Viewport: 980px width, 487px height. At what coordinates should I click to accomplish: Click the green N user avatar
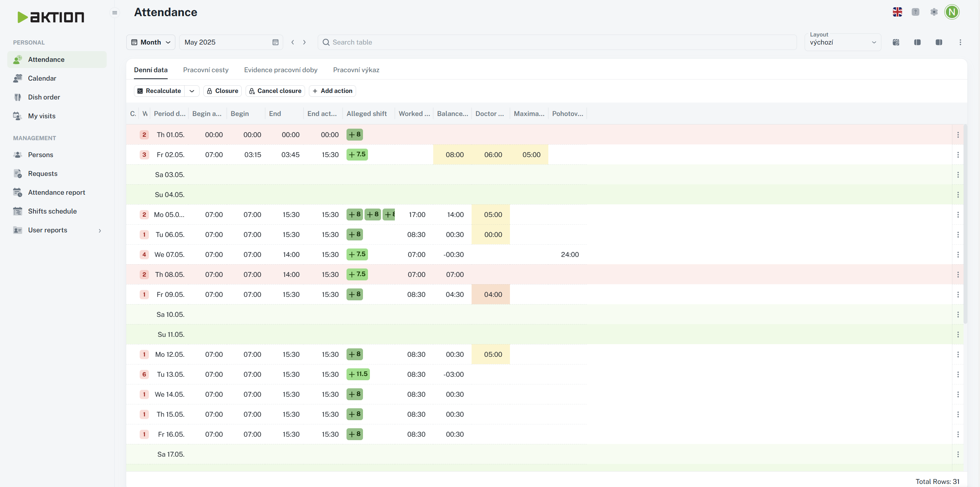(x=952, y=12)
